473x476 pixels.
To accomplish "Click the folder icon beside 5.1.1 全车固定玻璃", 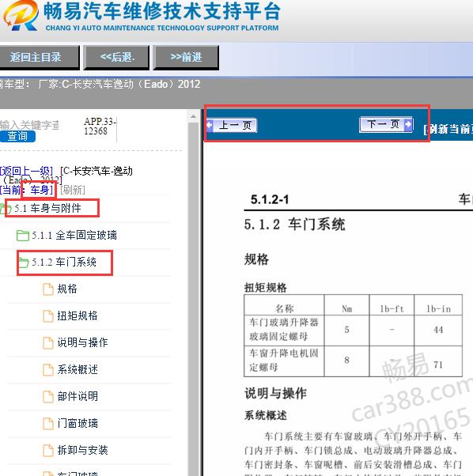I will pos(23,236).
